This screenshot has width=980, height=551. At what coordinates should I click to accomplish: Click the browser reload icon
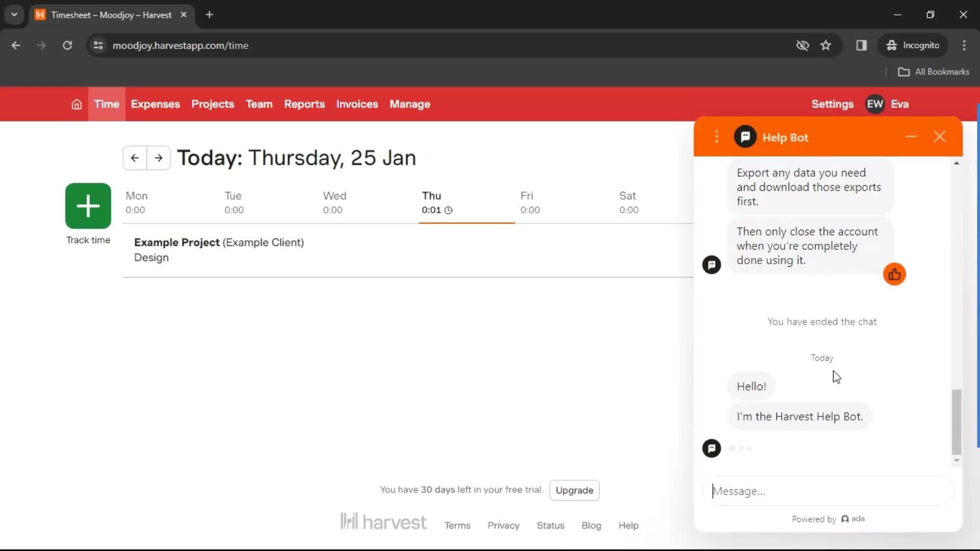coord(67,45)
